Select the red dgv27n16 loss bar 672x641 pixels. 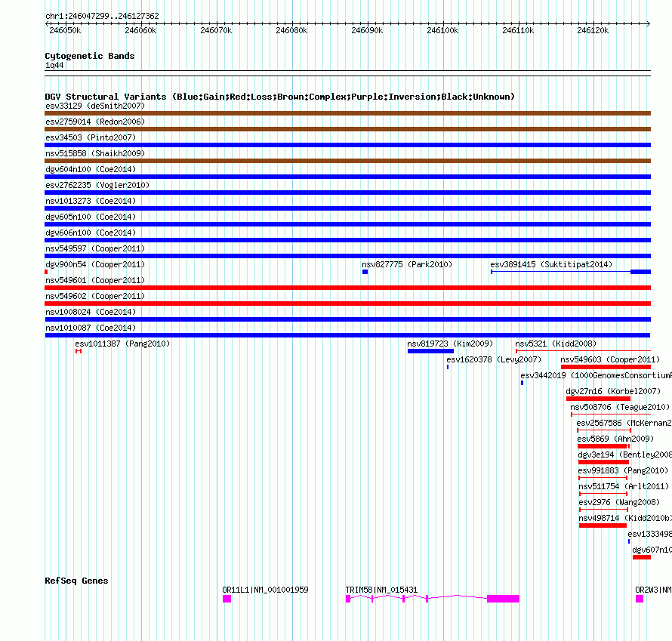pos(598,399)
